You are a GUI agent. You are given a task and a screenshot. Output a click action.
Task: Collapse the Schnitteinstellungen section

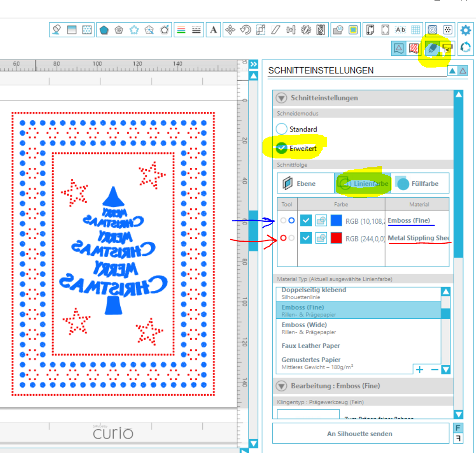pos(281,98)
